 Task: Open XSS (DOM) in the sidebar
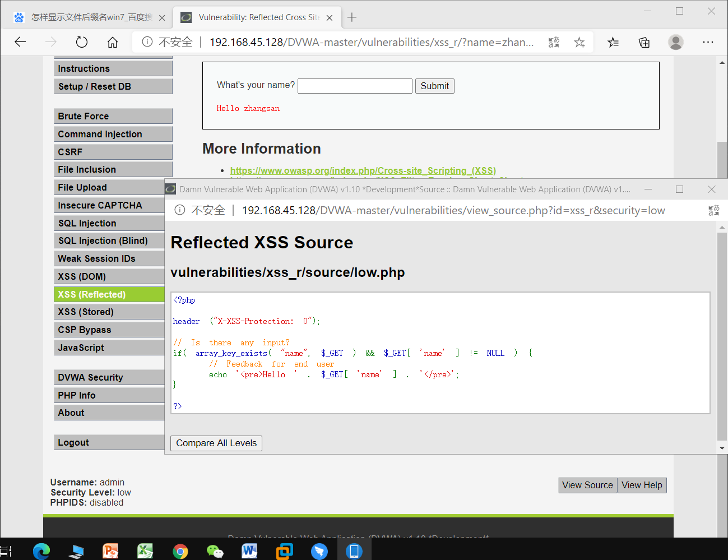click(109, 276)
